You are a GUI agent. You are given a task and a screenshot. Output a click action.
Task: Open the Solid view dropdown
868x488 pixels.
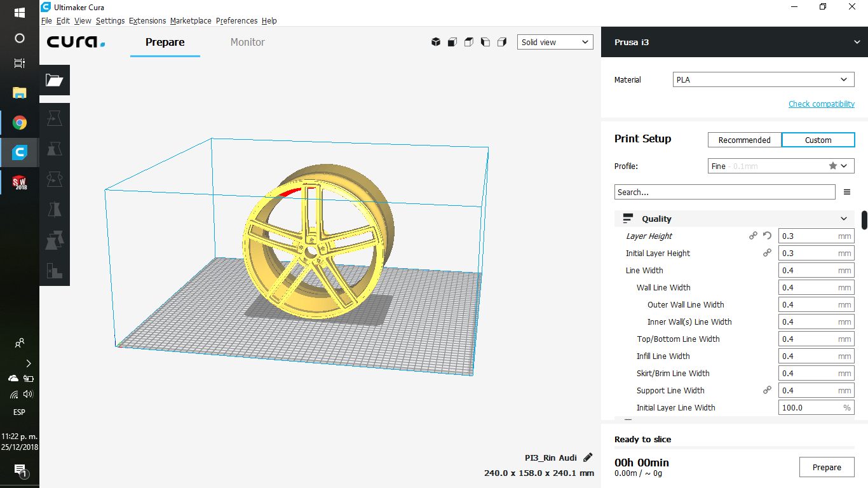555,42
